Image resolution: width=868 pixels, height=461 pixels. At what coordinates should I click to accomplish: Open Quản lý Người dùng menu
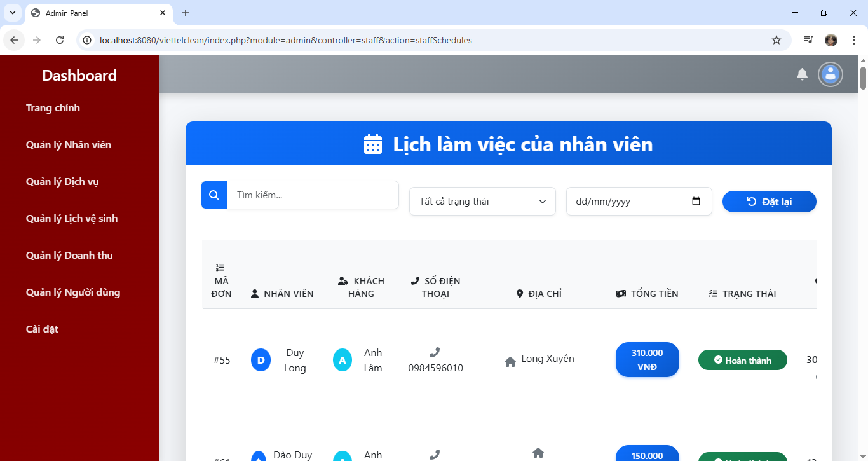pyautogui.click(x=73, y=292)
